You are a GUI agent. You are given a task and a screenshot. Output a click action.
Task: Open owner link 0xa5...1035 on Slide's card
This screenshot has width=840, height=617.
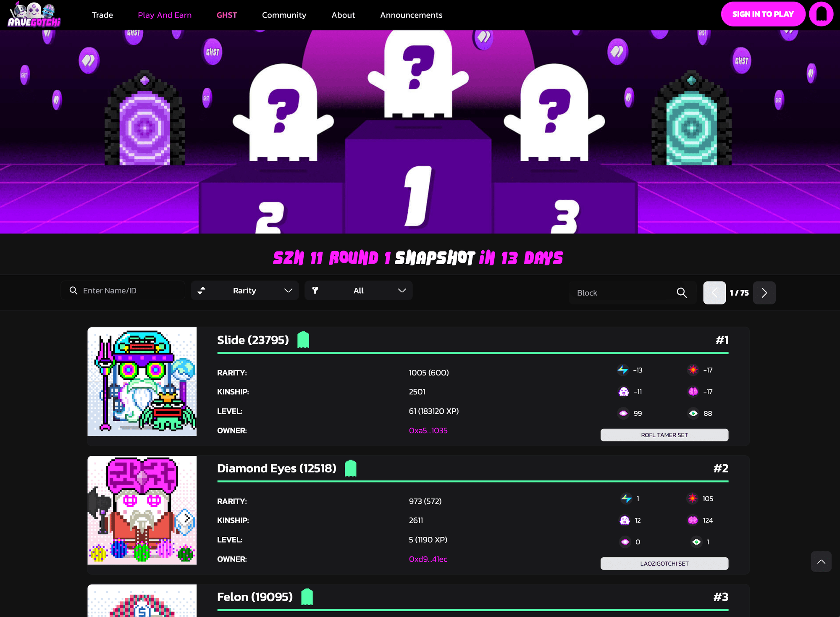coord(428,431)
